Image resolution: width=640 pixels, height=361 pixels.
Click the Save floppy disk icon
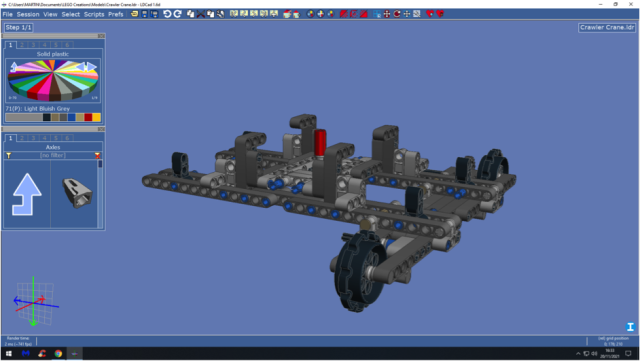(x=144, y=14)
